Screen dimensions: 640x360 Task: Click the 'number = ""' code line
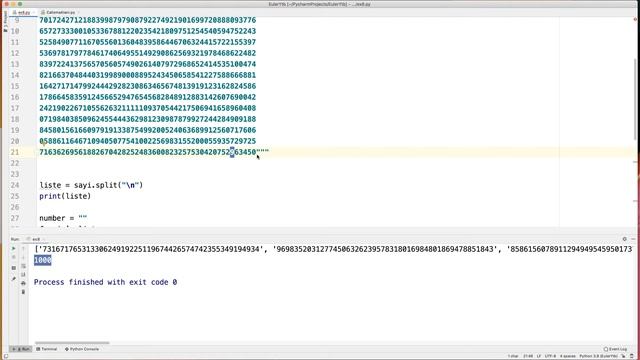[x=63, y=218]
